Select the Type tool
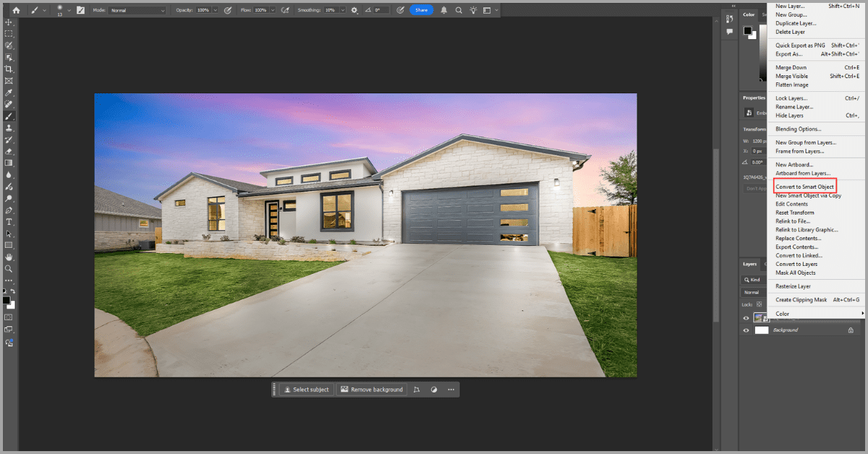 [x=9, y=220]
